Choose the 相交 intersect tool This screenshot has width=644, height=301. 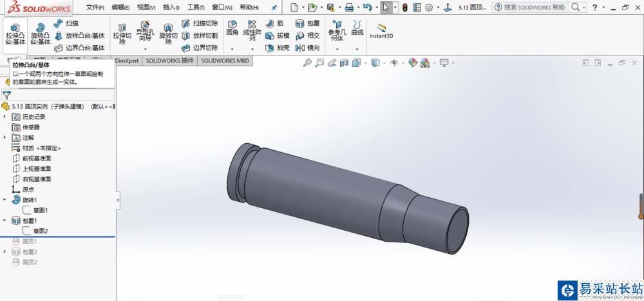(308, 36)
